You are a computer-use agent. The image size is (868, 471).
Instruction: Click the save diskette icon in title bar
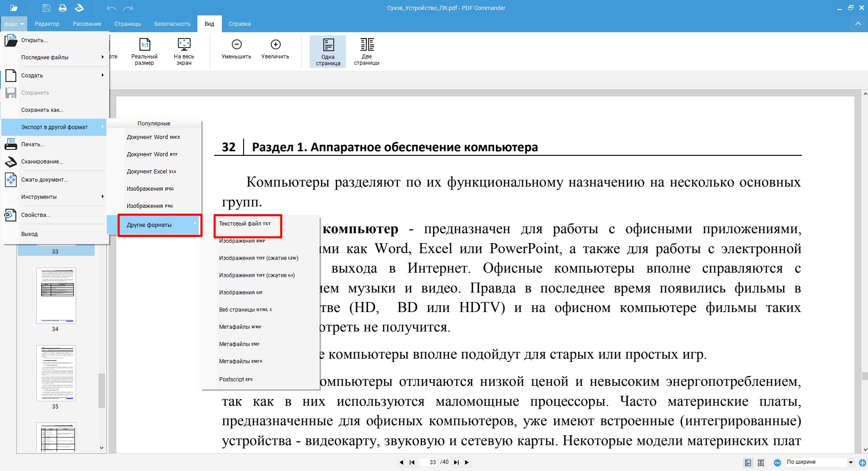click(46, 8)
